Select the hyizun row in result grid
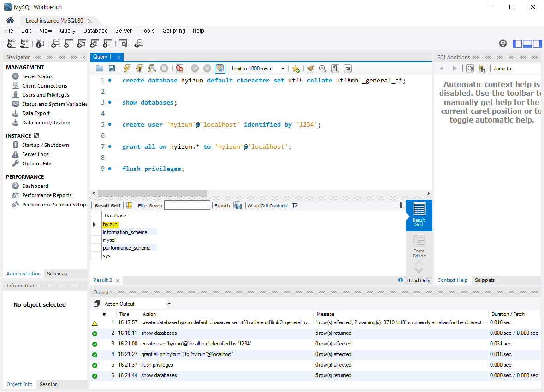The width and height of the screenshot is (544, 392). [x=124, y=225]
